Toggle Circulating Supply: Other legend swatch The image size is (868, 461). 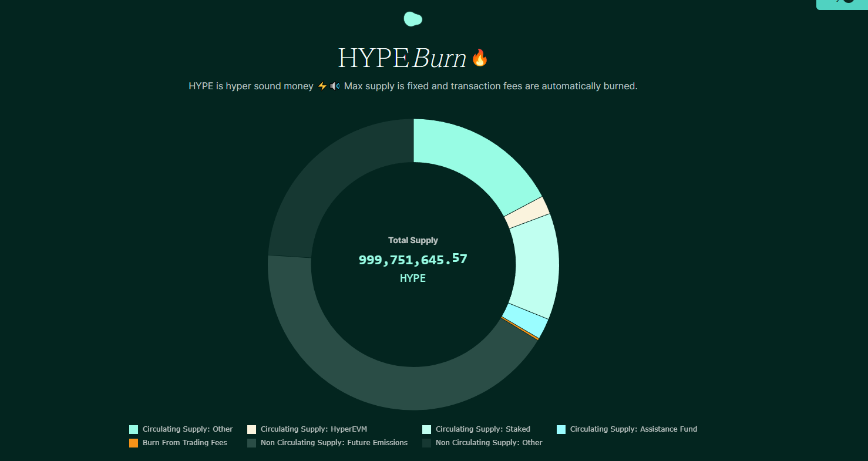pos(133,429)
